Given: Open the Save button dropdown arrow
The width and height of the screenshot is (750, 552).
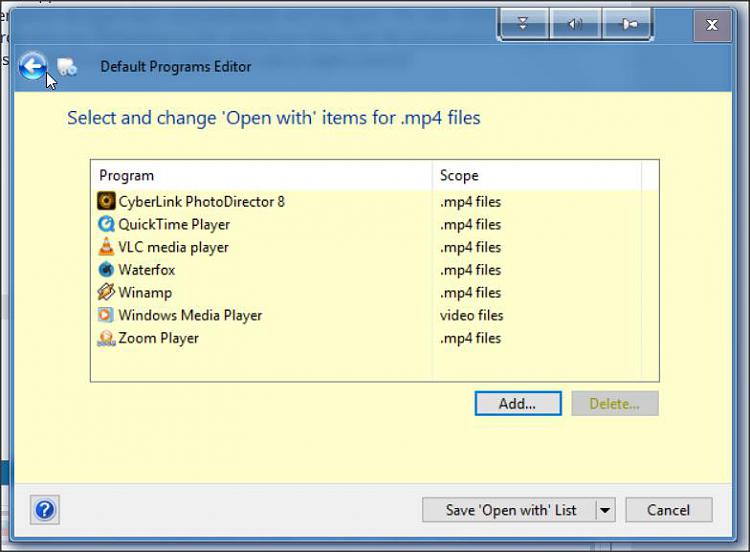Looking at the screenshot, I should 605,510.
